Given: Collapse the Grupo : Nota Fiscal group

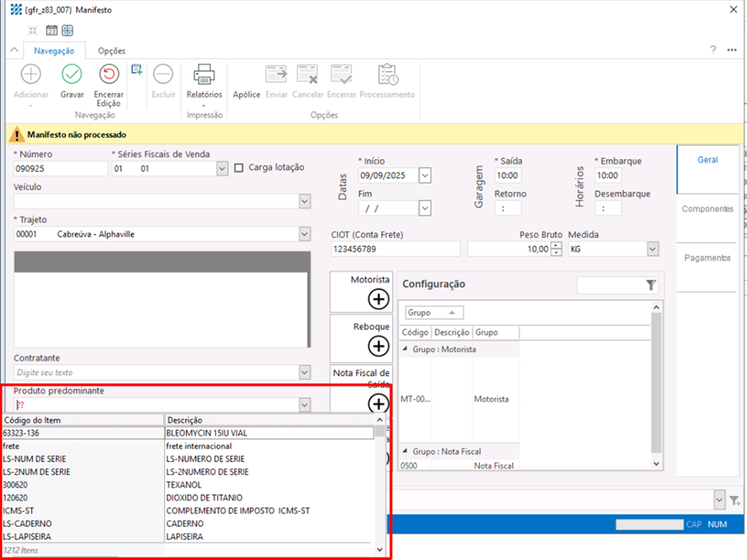Looking at the screenshot, I should 405,451.
